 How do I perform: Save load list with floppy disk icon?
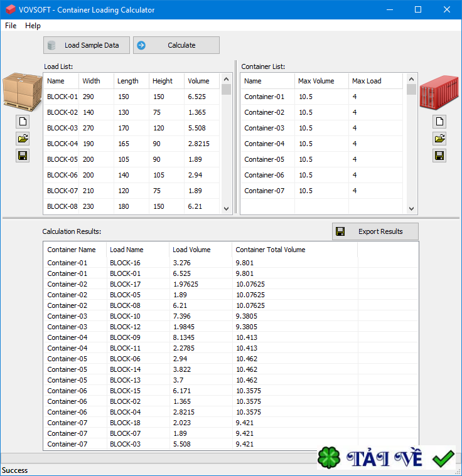coord(23,156)
